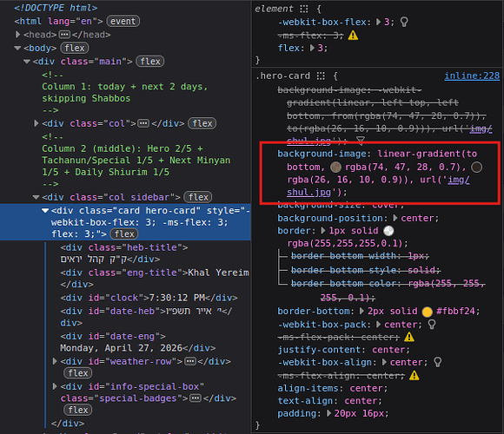Image resolution: width=504 pixels, height=434 pixels.
Task: Open flexbox editor icon next to element rule
Action: [x=304, y=9]
